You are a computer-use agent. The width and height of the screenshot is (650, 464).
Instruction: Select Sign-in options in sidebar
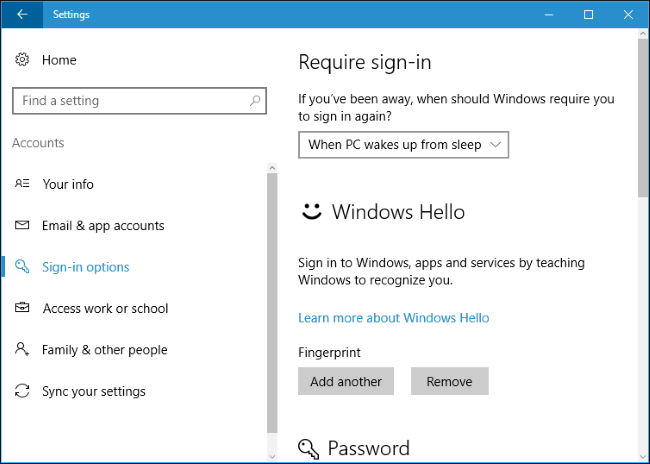(86, 267)
